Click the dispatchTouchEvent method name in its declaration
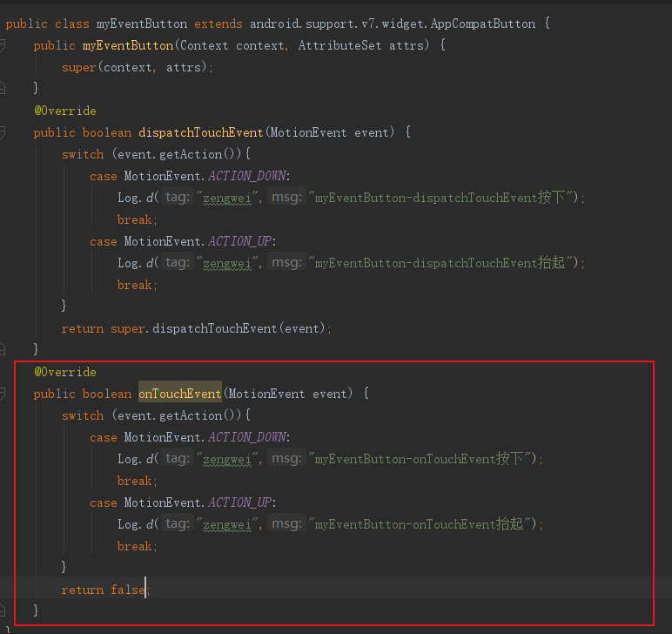This screenshot has width=672, height=634. (x=200, y=132)
